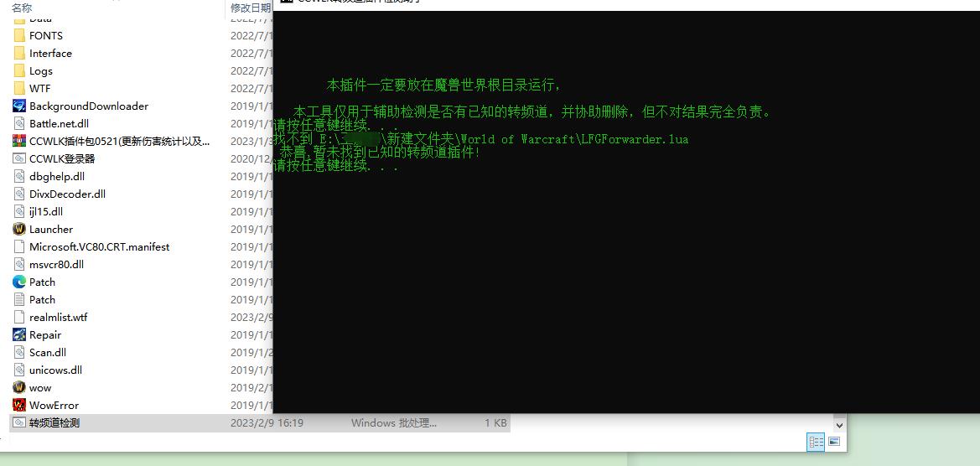Sort by the 名称 column header
The height and width of the screenshot is (466, 980).
pos(22,8)
